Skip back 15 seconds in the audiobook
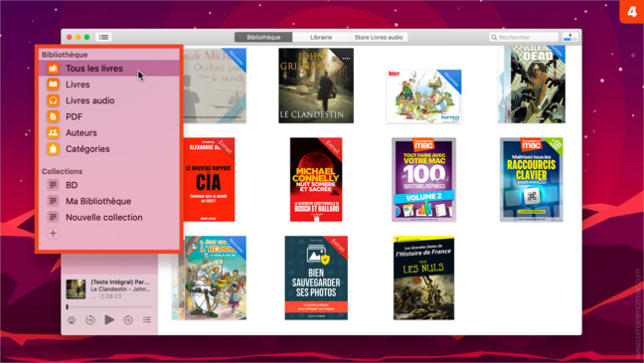The image size is (644, 363). click(x=90, y=320)
